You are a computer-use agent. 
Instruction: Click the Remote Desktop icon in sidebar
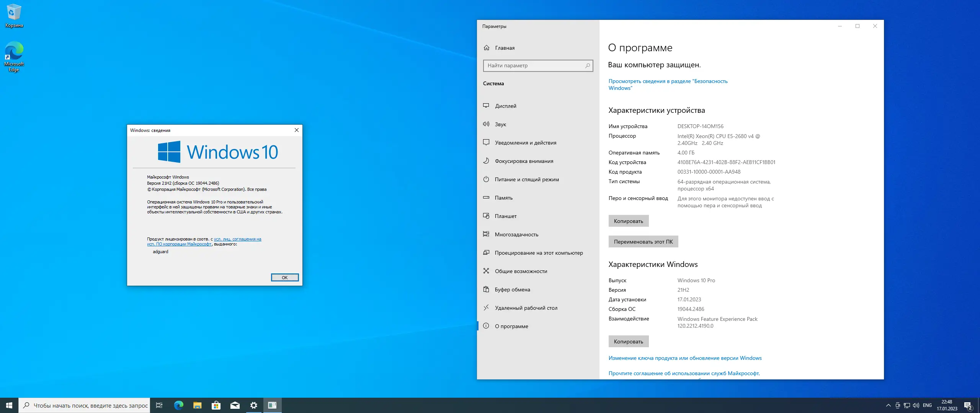(x=486, y=307)
